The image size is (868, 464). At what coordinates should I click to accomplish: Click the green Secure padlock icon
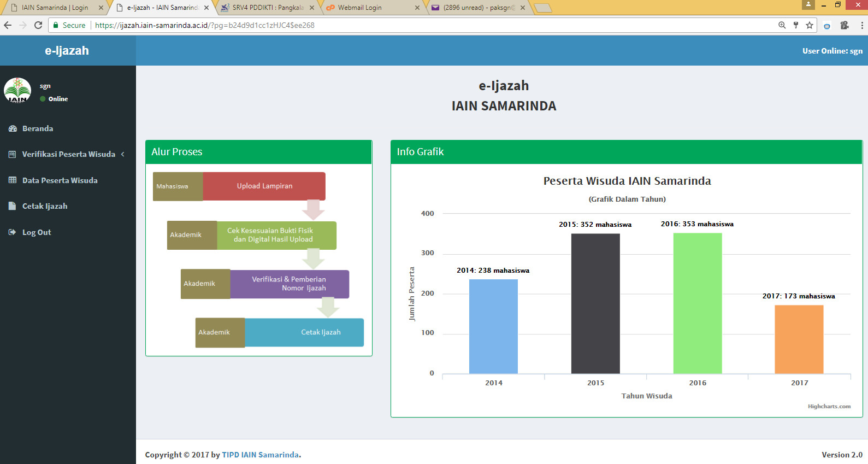coord(56,25)
